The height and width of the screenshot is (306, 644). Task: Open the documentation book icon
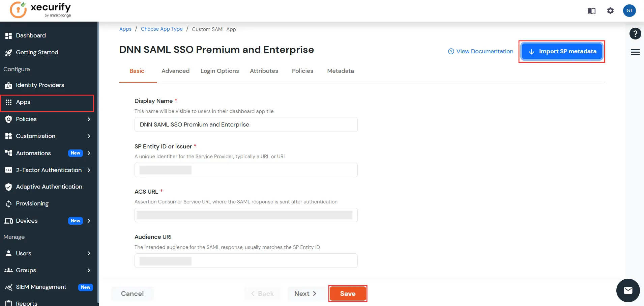coord(591,11)
